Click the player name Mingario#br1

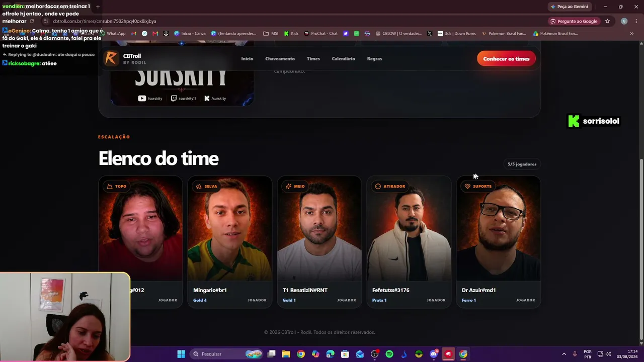tap(210, 290)
